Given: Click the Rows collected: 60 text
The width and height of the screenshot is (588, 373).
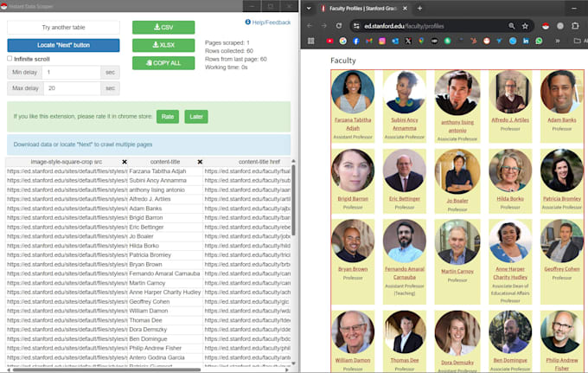Looking at the screenshot, I should click(229, 51).
